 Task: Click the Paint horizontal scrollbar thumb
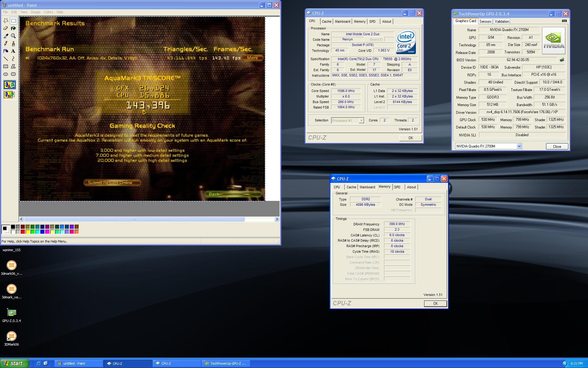(x=134, y=219)
